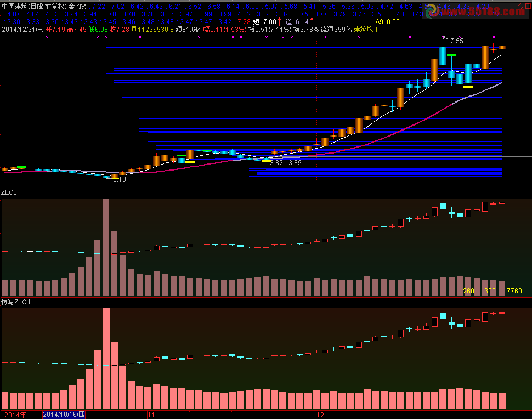Click the yellow 680 value in ZLGJ panel
The image size is (532, 419).
(490, 291)
